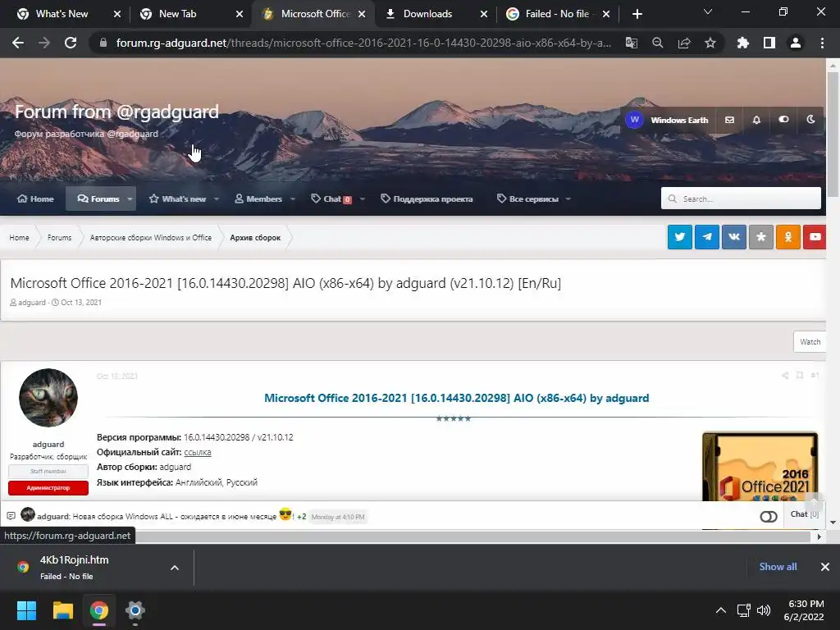840x630 pixels.
Task: Bookmark the post icon
Action: (x=799, y=376)
